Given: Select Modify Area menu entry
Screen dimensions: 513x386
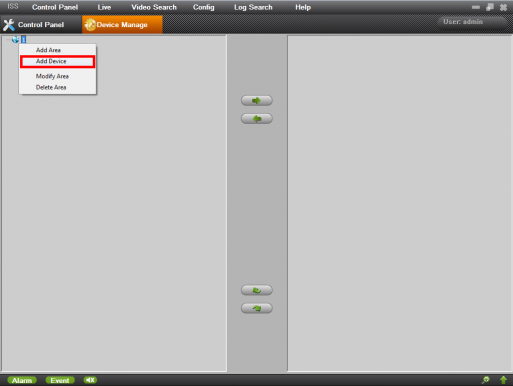Looking at the screenshot, I should pos(52,76).
